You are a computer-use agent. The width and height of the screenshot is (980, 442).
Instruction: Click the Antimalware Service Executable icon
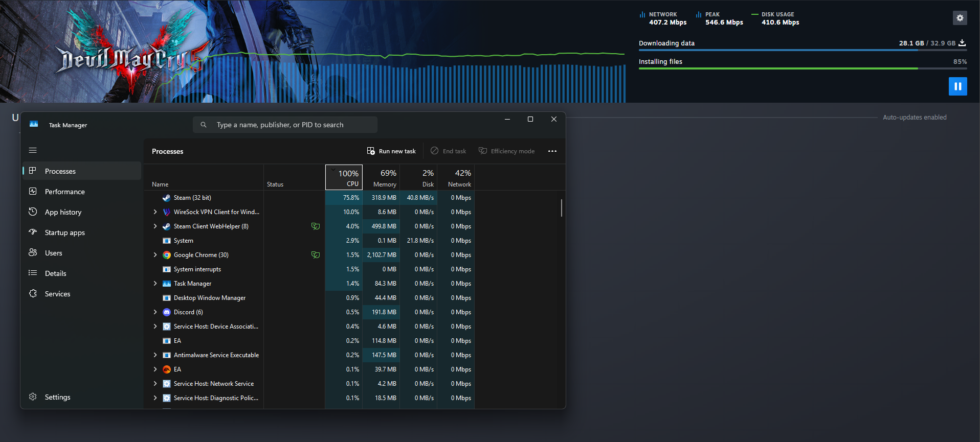click(x=167, y=355)
